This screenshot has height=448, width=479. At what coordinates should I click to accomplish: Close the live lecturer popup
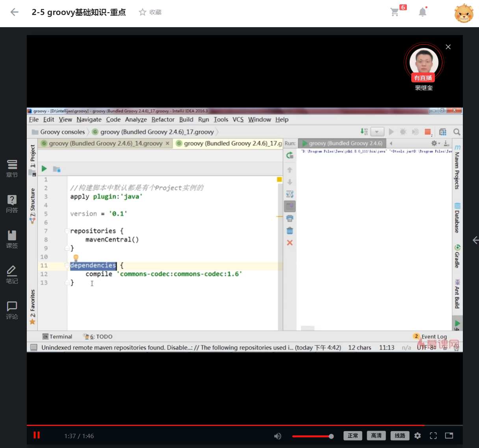coord(448,47)
